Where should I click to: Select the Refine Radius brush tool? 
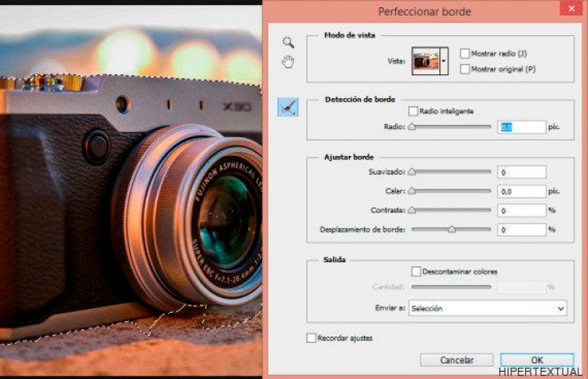point(287,107)
